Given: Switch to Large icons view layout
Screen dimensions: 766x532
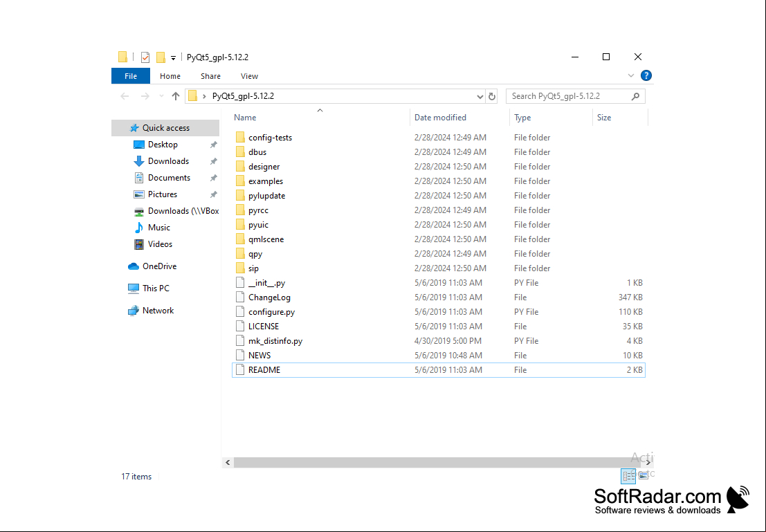Looking at the screenshot, I should pyautogui.click(x=644, y=475).
